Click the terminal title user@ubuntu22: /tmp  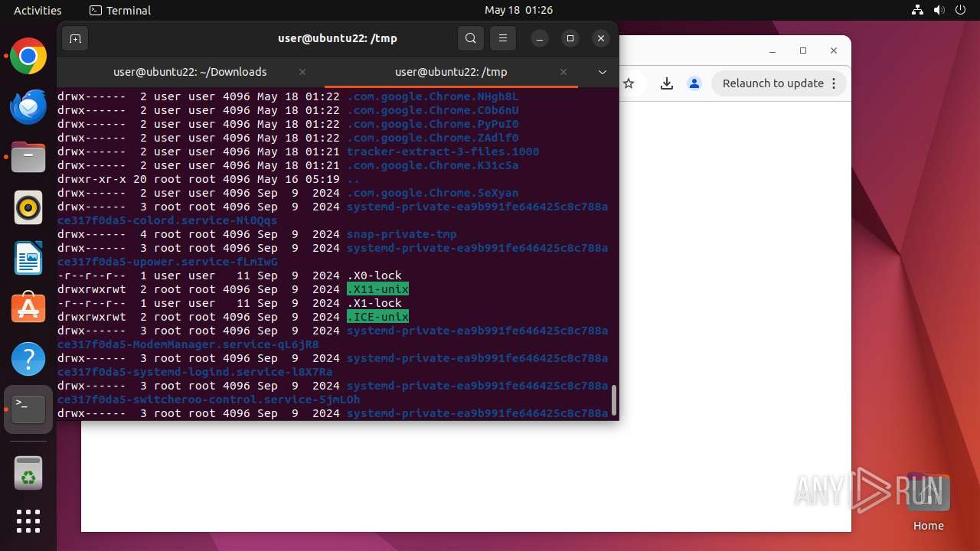click(x=338, y=38)
